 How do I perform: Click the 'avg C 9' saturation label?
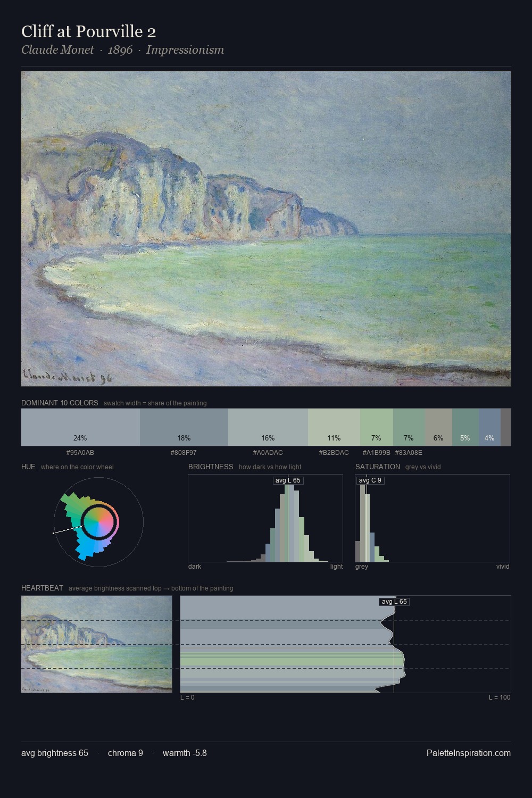pos(370,480)
